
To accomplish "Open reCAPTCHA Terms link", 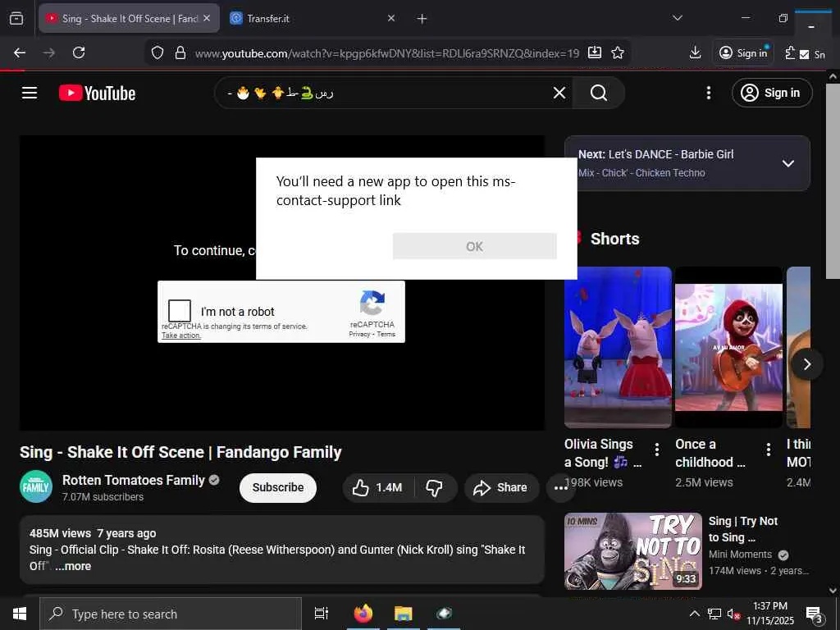I will pos(386,334).
